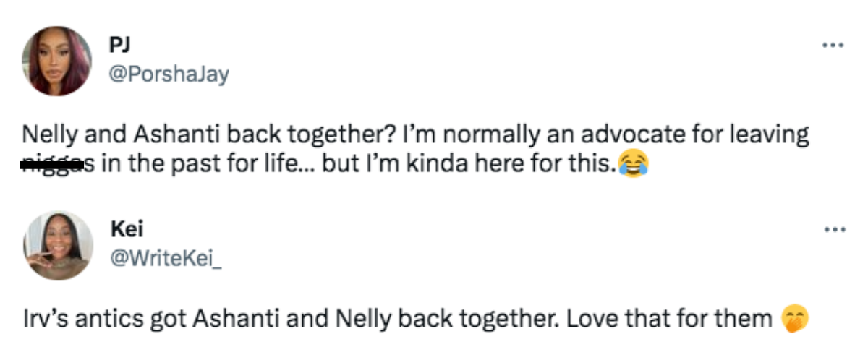Click the blacked-out word in PJ's tweet
Viewport: 868px width, 347px height.
pos(49,166)
